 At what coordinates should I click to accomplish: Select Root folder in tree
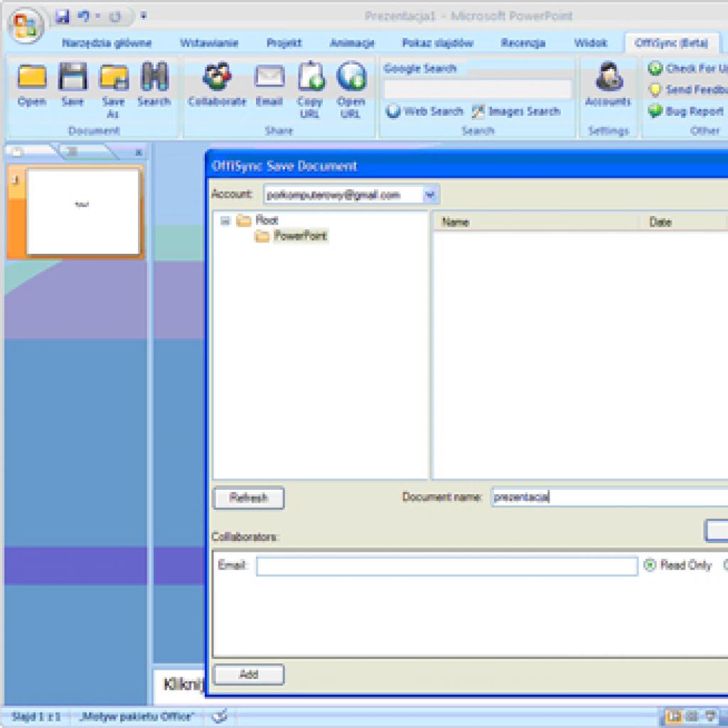(x=267, y=220)
